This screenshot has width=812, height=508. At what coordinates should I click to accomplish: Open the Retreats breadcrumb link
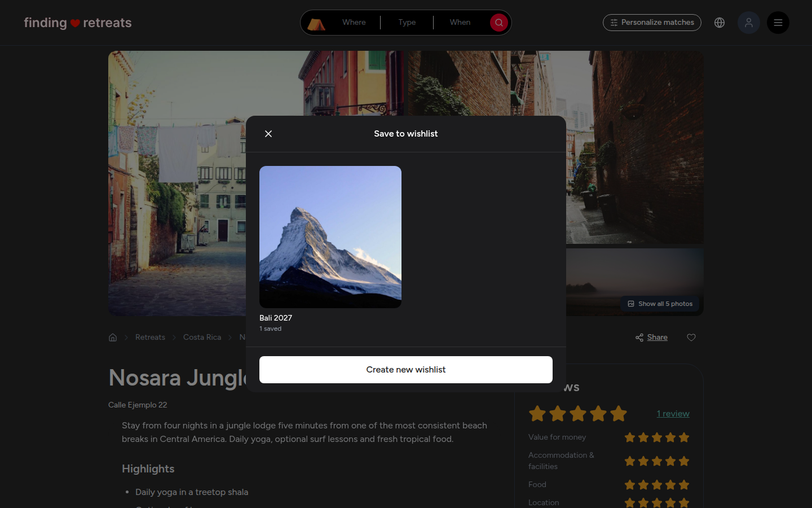(x=150, y=338)
